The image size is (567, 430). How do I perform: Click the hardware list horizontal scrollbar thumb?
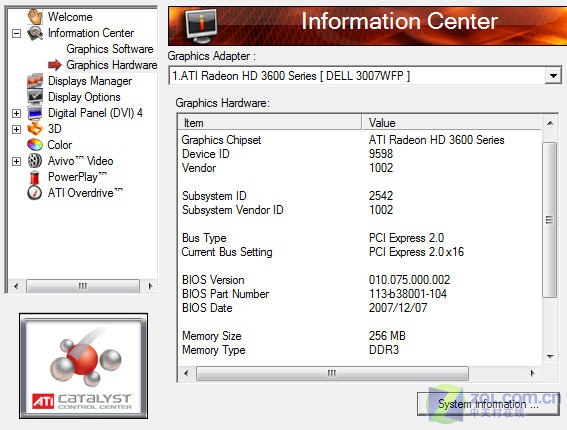[332, 373]
